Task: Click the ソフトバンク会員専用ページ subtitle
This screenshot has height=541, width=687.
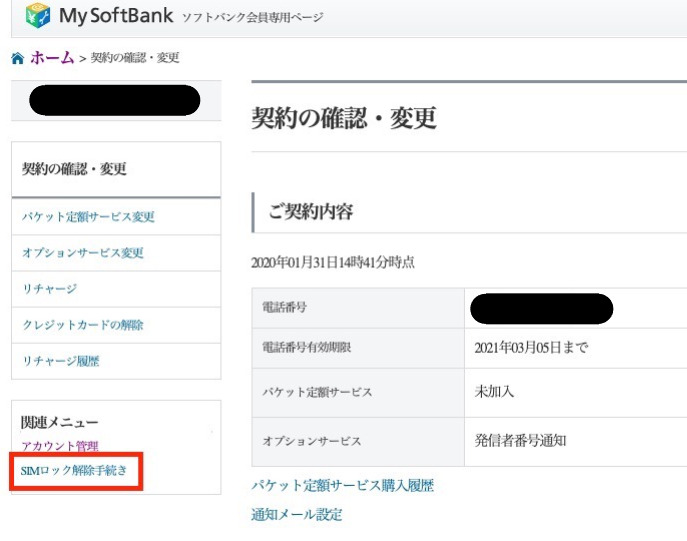Action: click(252, 18)
